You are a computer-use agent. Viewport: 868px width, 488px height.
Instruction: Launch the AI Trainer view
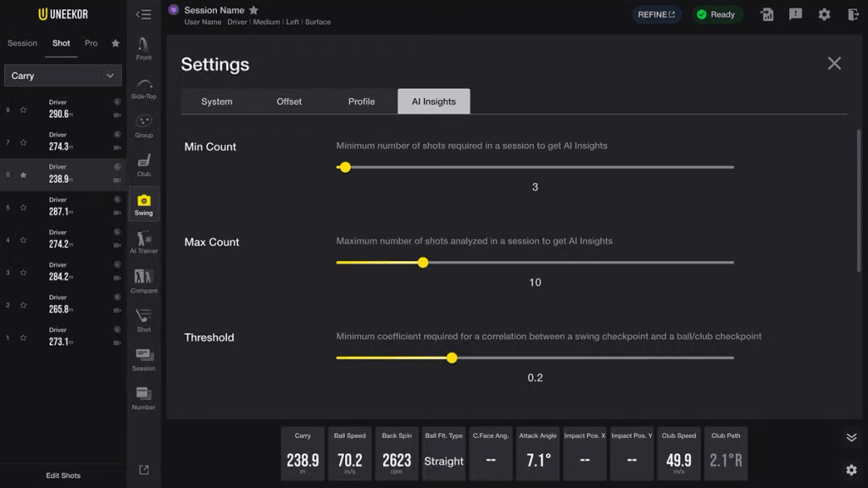[x=143, y=243]
